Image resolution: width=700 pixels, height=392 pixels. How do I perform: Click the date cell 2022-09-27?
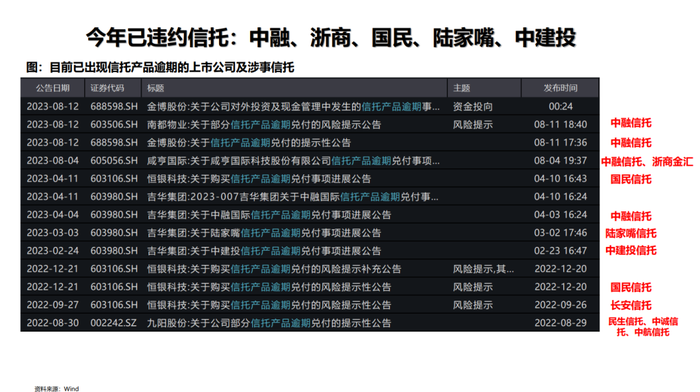coord(53,305)
